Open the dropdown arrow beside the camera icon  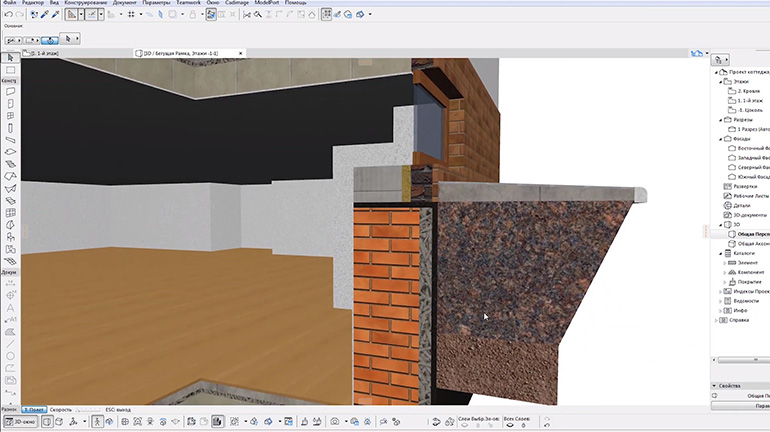[x=346, y=422]
